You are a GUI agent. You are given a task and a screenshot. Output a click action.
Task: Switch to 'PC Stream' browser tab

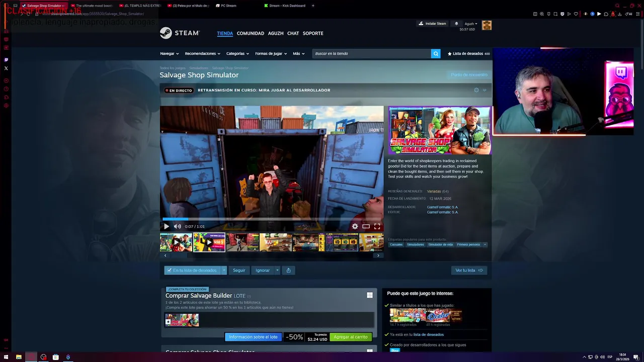coord(226,6)
